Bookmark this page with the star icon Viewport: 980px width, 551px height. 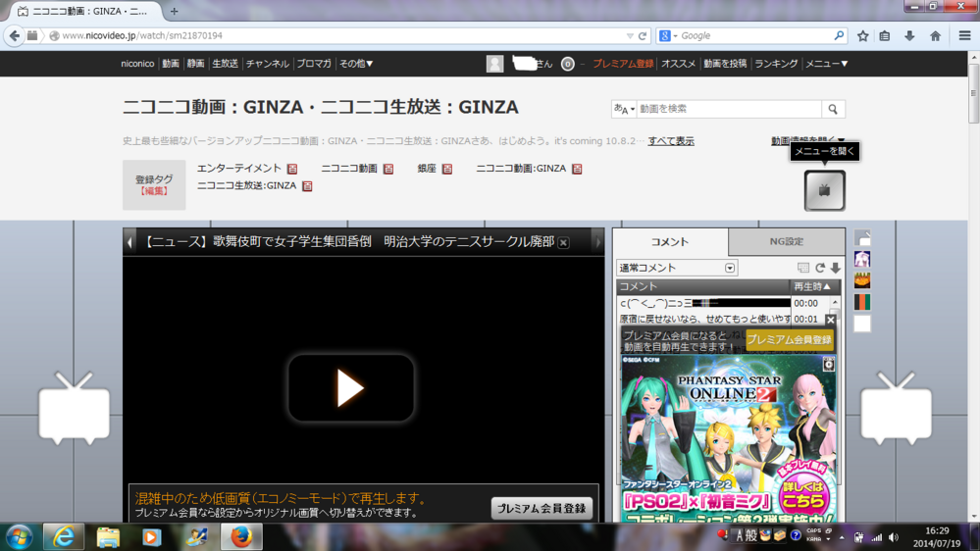coord(862,35)
